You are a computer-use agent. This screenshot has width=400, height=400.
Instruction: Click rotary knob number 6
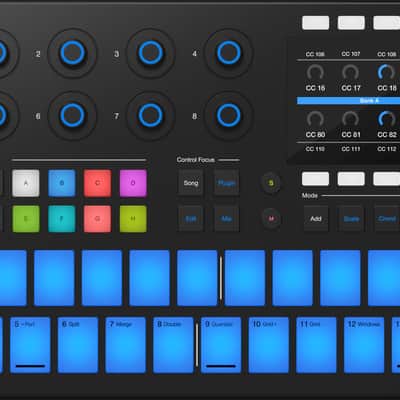tap(72, 115)
